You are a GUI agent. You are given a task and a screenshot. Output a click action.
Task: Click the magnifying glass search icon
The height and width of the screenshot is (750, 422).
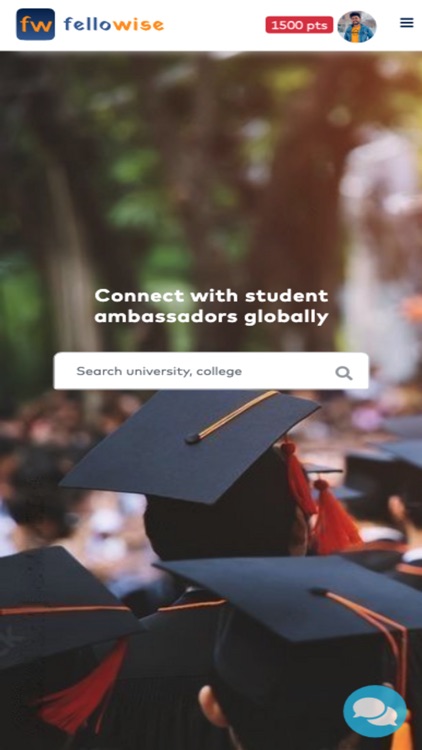[344, 373]
